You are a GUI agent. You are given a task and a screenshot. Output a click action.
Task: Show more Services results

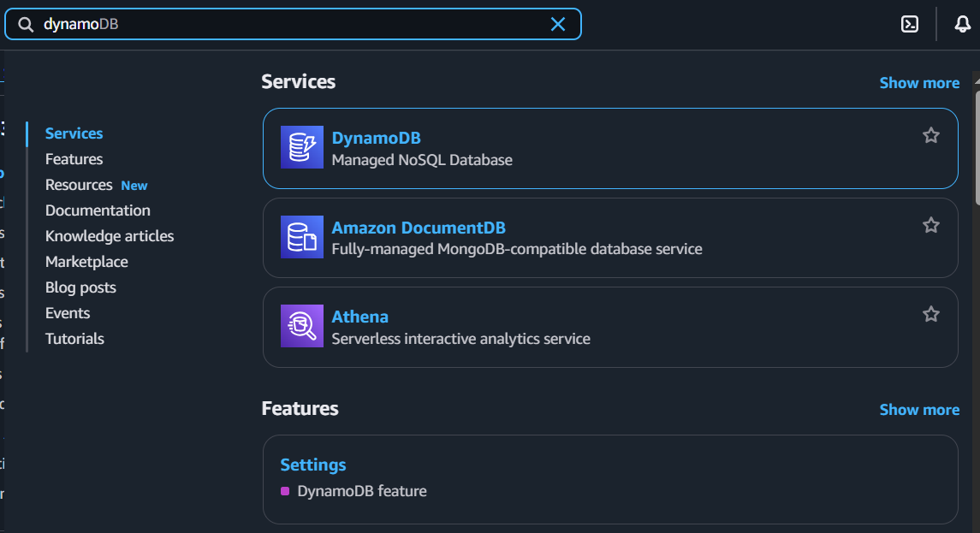coord(919,83)
